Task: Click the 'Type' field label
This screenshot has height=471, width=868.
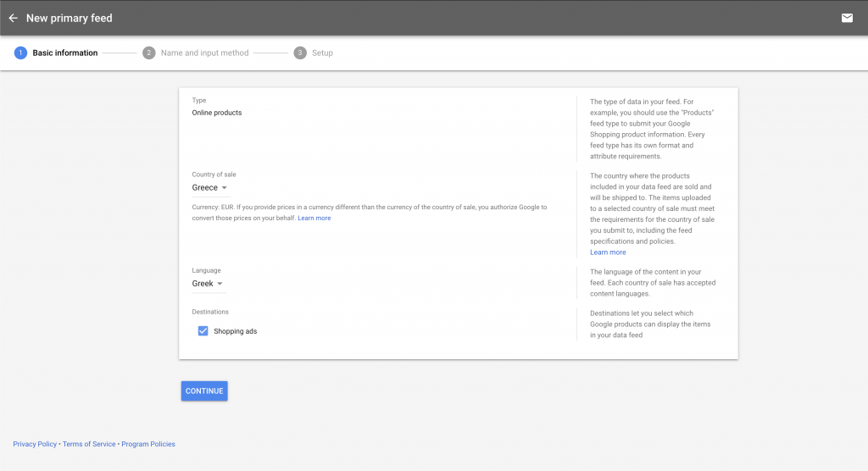Action: 198,100
